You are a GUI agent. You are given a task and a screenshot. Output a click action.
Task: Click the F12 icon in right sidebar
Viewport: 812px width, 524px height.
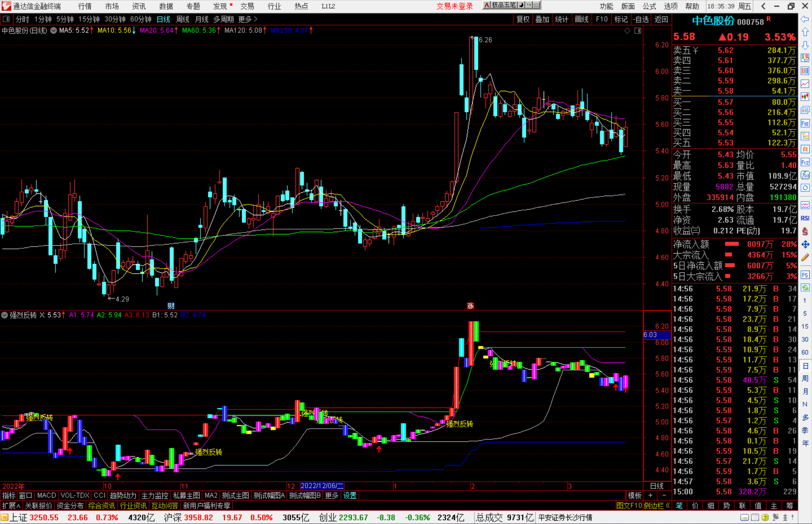805,162
